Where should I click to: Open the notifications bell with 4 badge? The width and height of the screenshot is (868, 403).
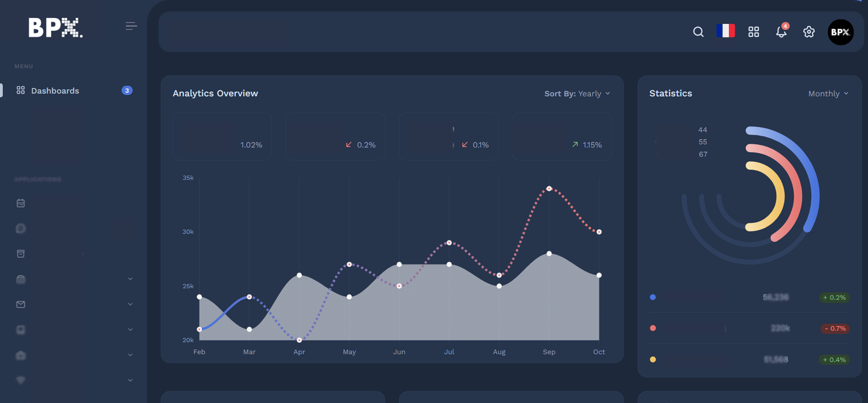[x=781, y=32]
